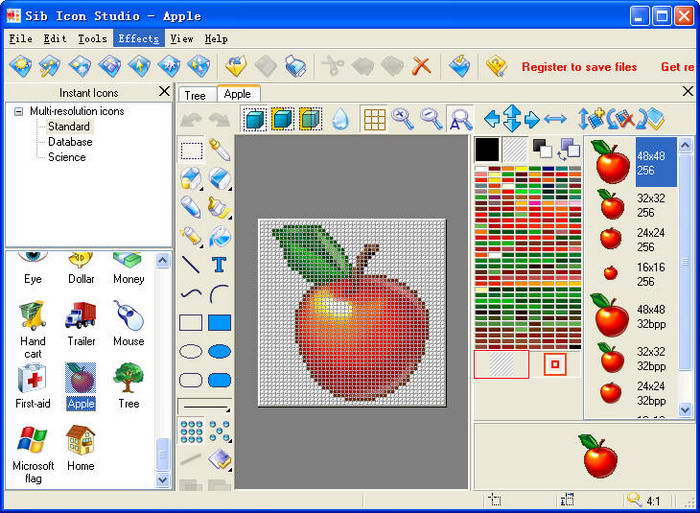Select the 48x48 256 apple format
700x513 pixels.
click(x=634, y=163)
